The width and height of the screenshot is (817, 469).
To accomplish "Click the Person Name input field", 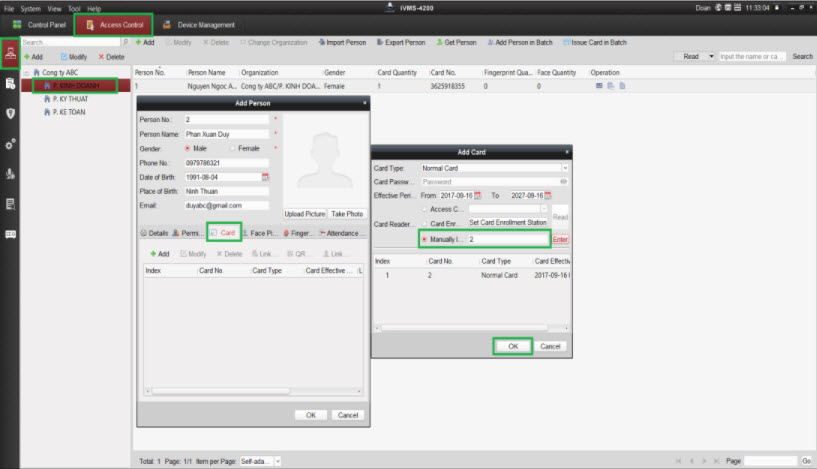I will point(226,133).
